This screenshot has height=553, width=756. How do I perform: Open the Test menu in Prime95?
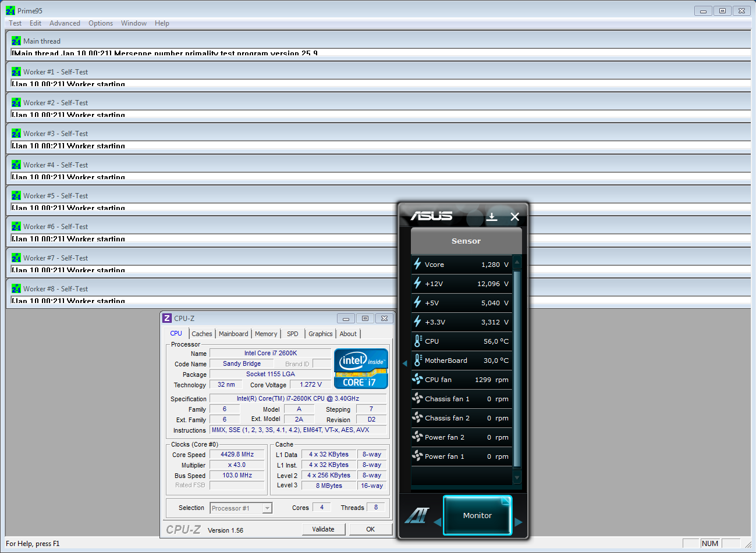pyautogui.click(x=15, y=23)
